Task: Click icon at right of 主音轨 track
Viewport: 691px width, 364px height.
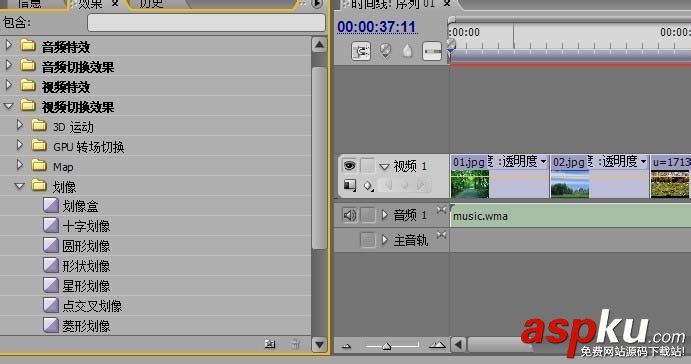Action: [x=441, y=235]
